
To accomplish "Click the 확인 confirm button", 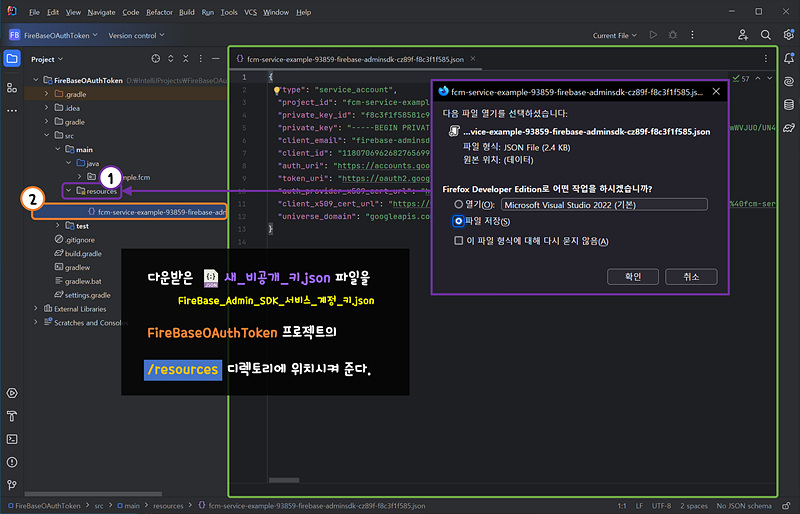I will (x=633, y=277).
